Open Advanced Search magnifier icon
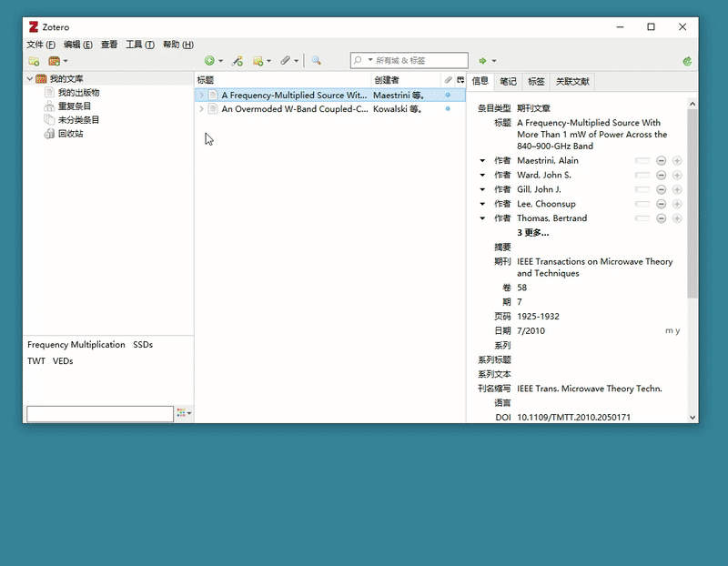The height and width of the screenshot is (566, 728). click(x=316, y=61)
